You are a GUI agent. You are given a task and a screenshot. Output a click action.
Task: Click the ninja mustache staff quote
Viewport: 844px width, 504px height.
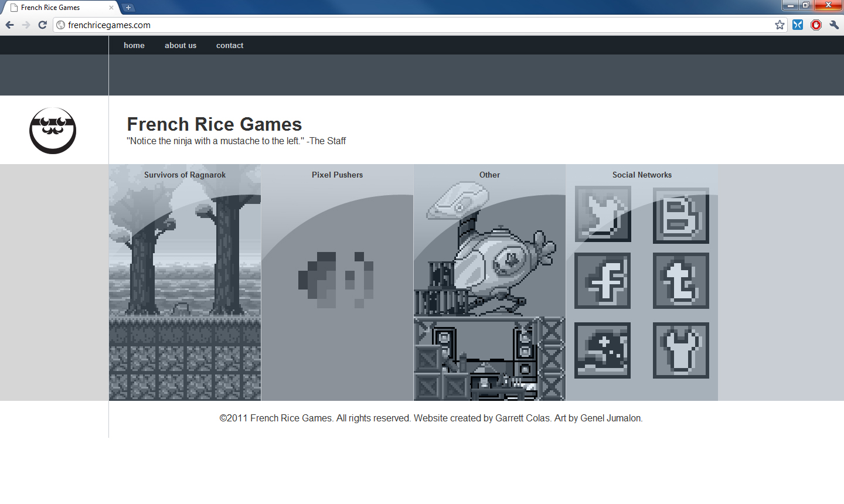click(x=236, y=141)
